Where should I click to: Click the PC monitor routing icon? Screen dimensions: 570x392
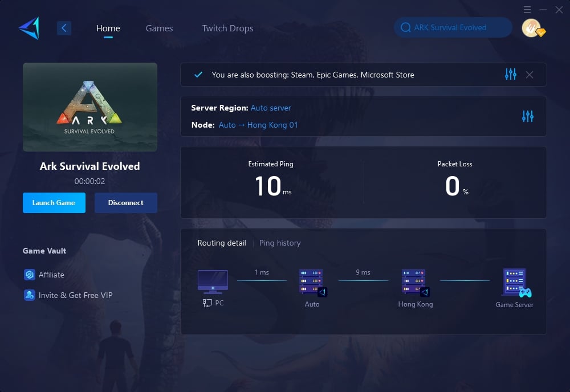tap(213, 281)
